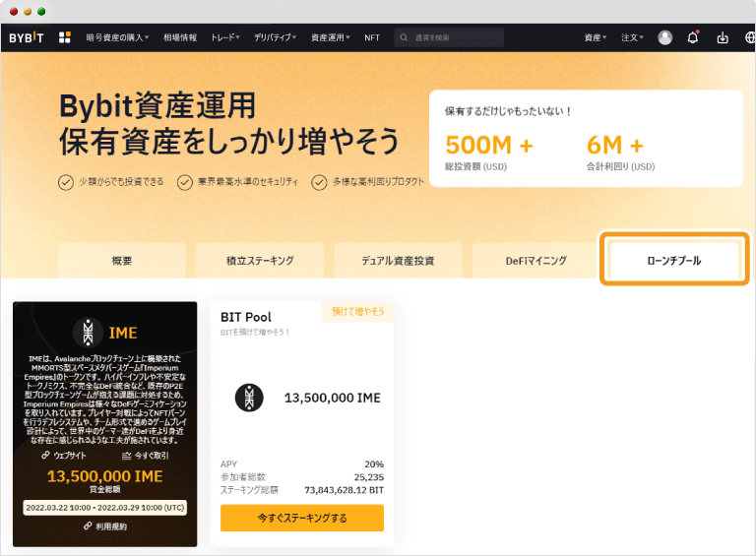
Task: Open the 利用規約 link
Action: point(111,526)
